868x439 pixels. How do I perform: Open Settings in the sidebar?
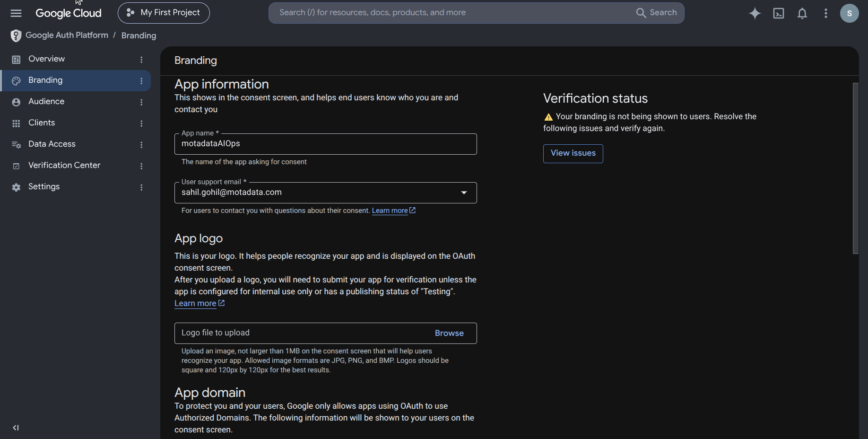pos(44,186)
